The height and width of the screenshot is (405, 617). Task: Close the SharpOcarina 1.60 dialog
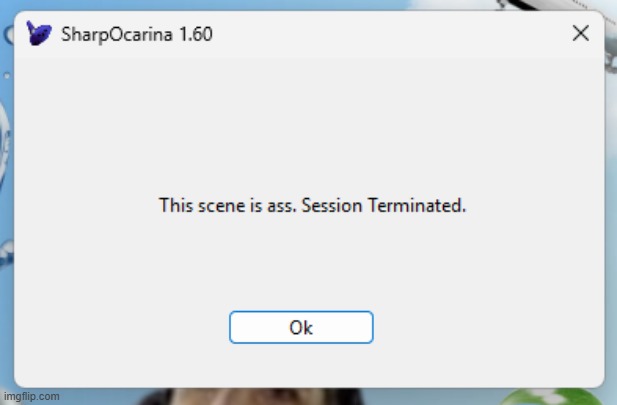pyautogui.click(x=580, y=34)
